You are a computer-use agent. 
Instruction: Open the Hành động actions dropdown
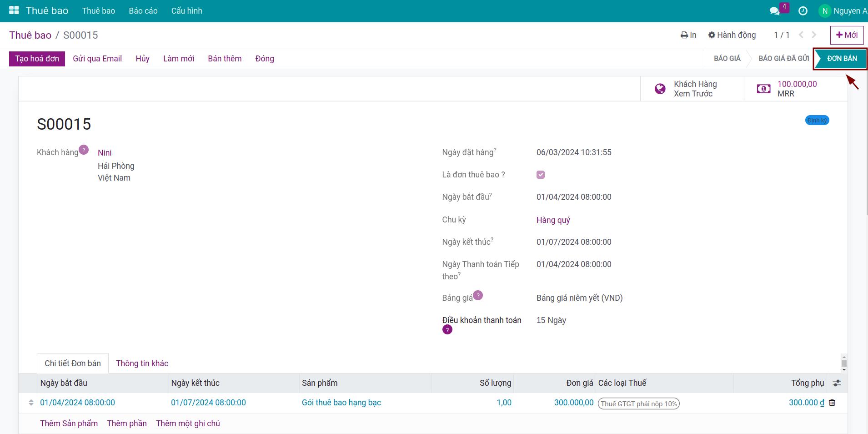(732, 35)
